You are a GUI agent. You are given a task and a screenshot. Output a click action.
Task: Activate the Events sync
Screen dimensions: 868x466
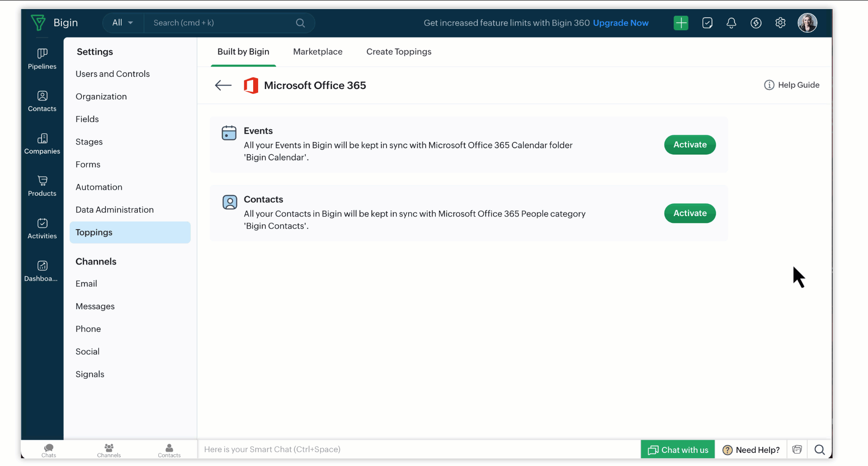tap(690, 145)
